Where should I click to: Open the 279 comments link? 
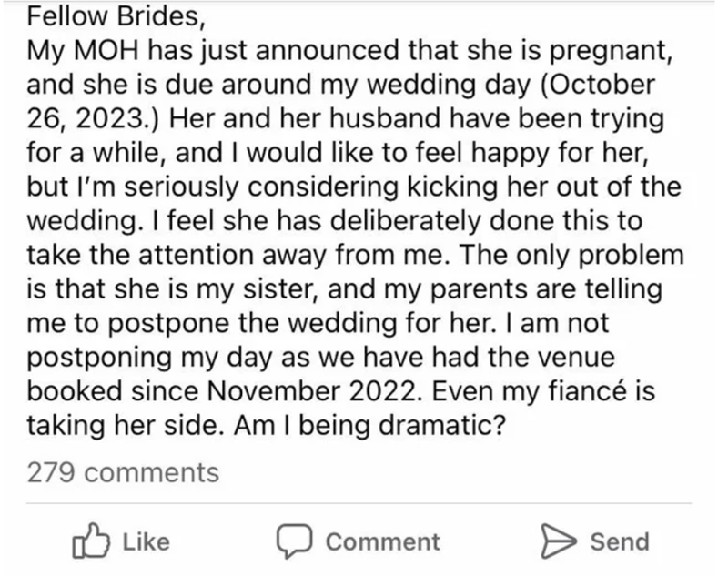point(123,472)
